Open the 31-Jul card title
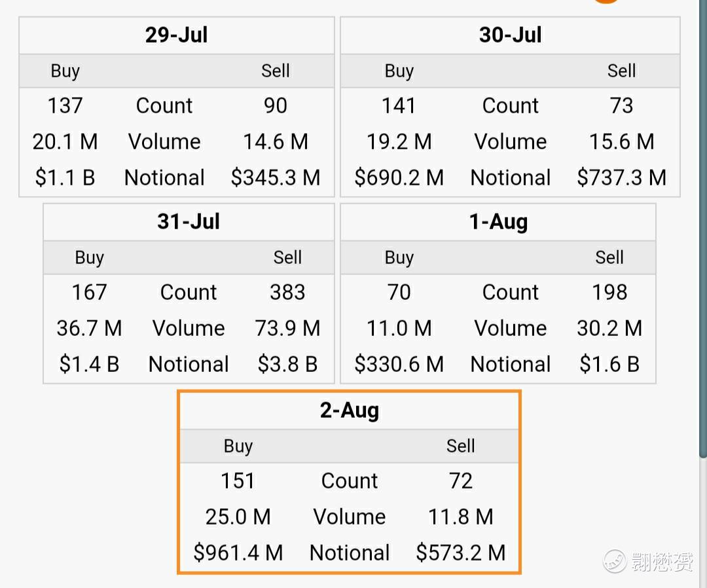The height and width of the screenshot is (588, 707). (x=189, y=222)
